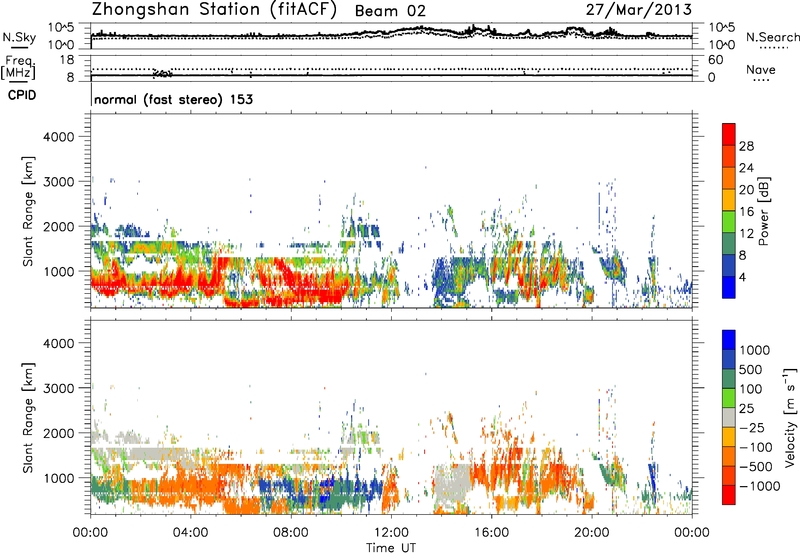Screen dimensions: 800x554
Task: Click the 'N.Search' legend label
Action: (x=772, y=37)
